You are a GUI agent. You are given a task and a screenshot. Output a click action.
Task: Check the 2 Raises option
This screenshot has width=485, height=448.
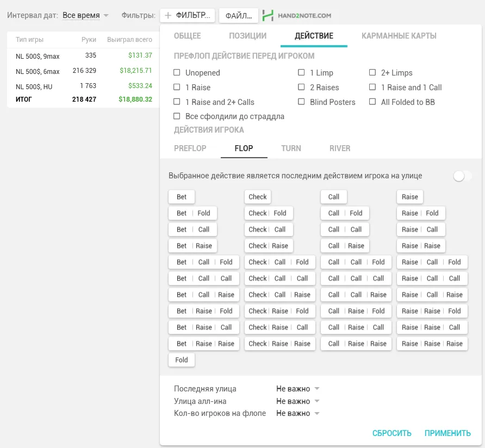point(301,88)
